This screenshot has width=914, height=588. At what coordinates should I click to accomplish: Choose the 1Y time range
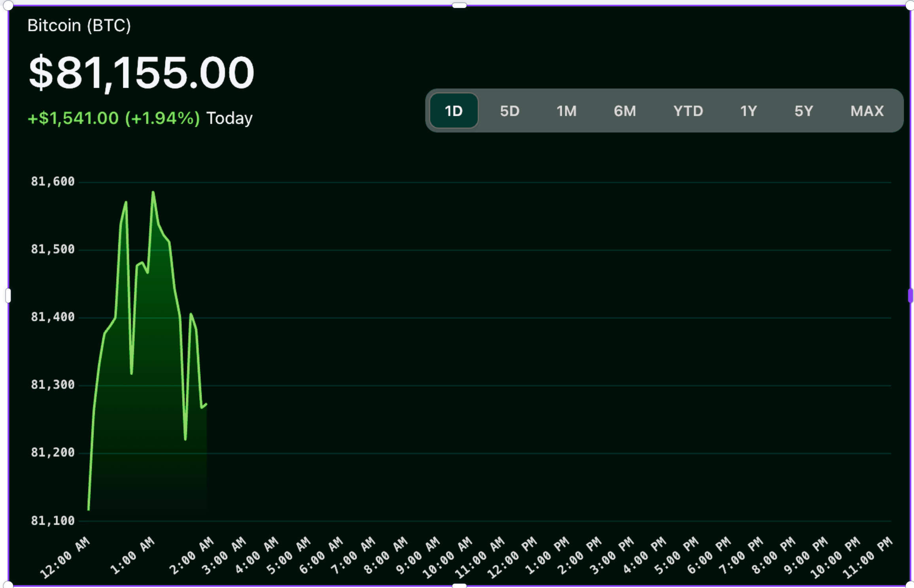(x=748, y=111)
